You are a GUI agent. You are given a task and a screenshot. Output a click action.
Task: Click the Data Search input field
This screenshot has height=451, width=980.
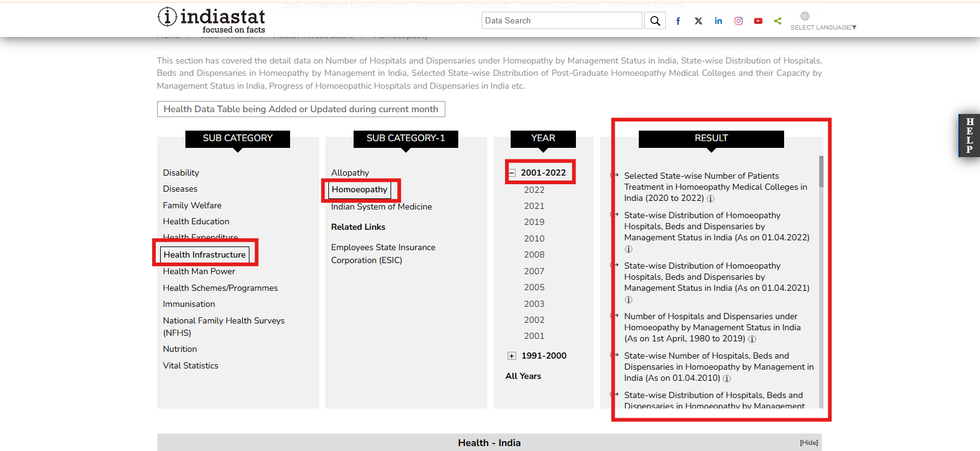(561, 21)
